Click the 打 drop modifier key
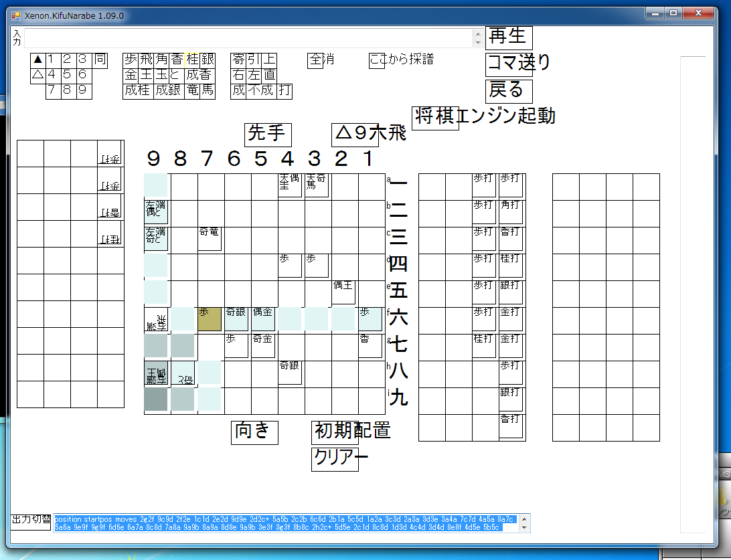The image size is (731, 560). point(285,90)
